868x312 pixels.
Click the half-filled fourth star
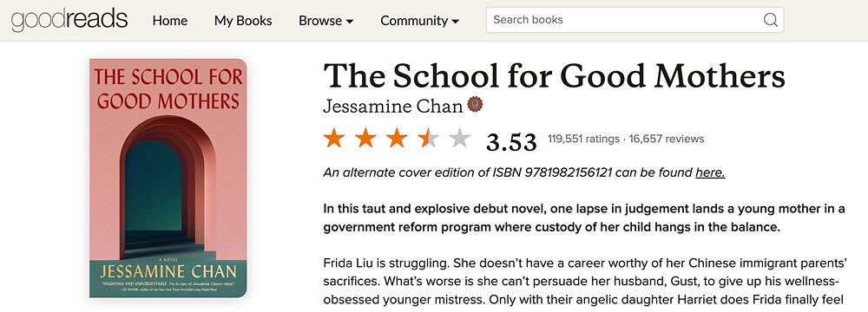pyautogui.click(x=429, y=138)
